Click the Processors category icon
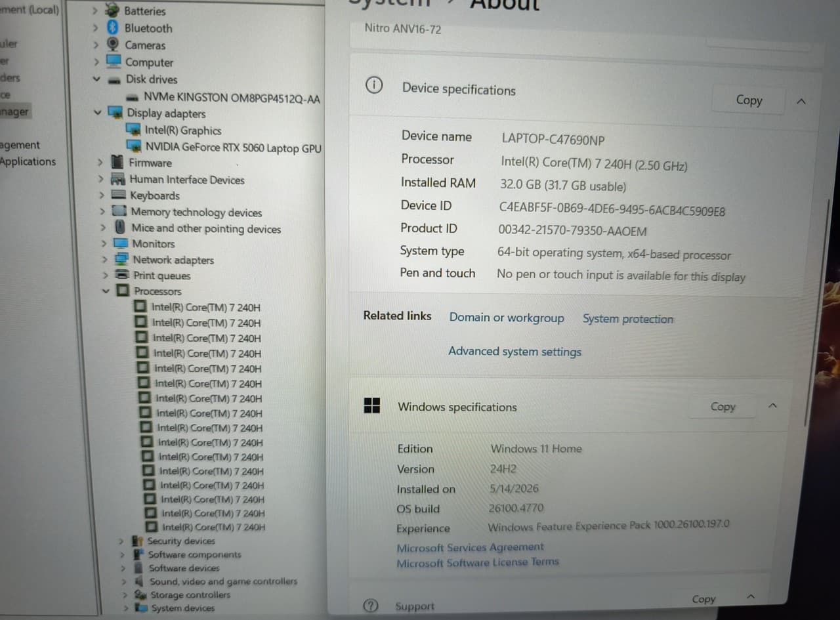 coord(123,291)
